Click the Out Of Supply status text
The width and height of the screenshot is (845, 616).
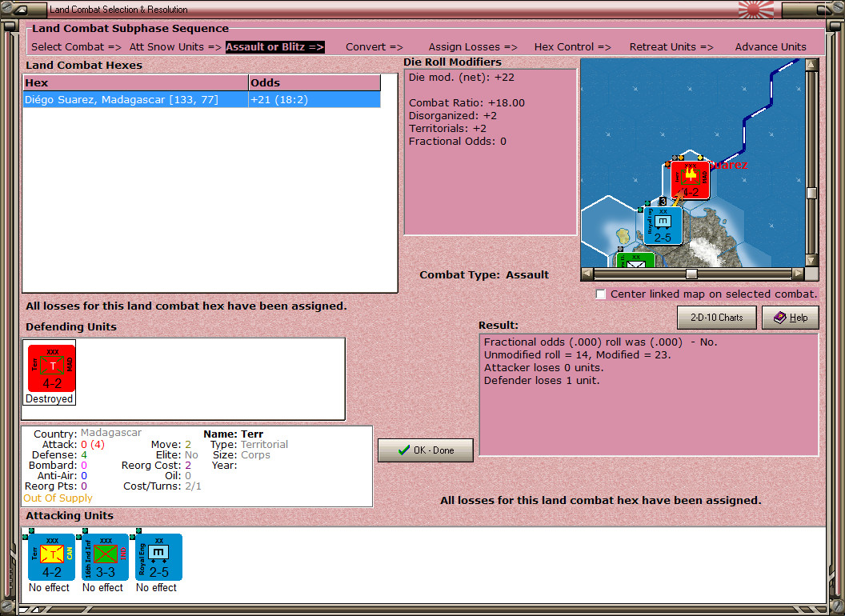[x=58, y=498]
